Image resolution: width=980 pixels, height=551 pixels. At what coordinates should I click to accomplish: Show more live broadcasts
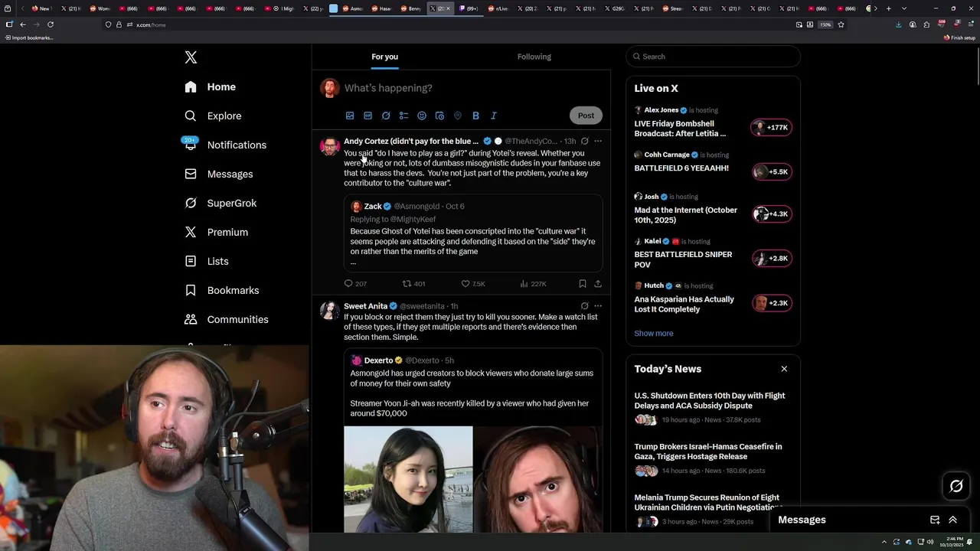pos(654,334)
